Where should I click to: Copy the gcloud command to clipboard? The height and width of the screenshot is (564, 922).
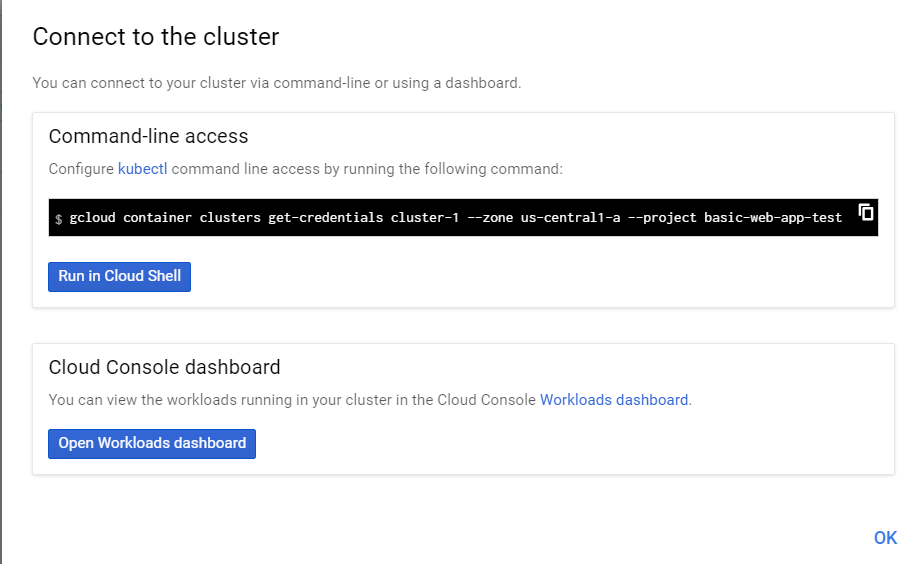tap(866, 212)
